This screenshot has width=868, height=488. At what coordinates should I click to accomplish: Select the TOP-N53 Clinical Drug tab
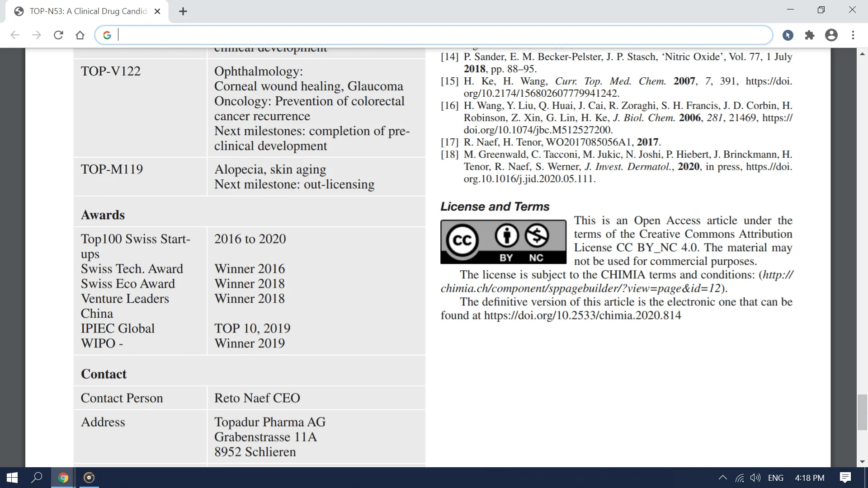pyautogui.click(x=87, y=11)
